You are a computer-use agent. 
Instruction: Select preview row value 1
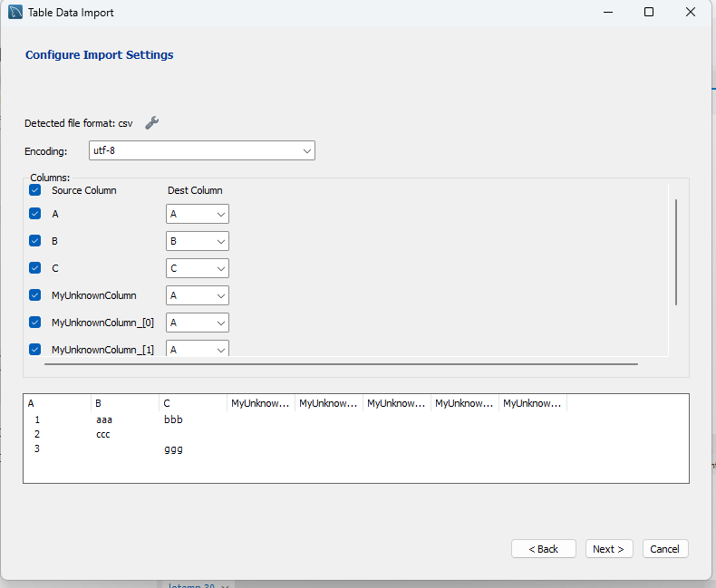pyautogui.click(x=37, y=419)
